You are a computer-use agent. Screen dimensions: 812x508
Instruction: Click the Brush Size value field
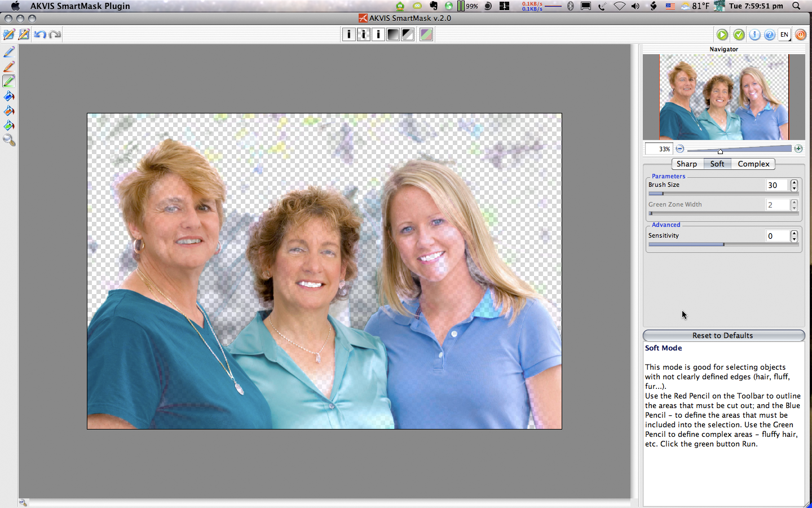click(777, 185)
